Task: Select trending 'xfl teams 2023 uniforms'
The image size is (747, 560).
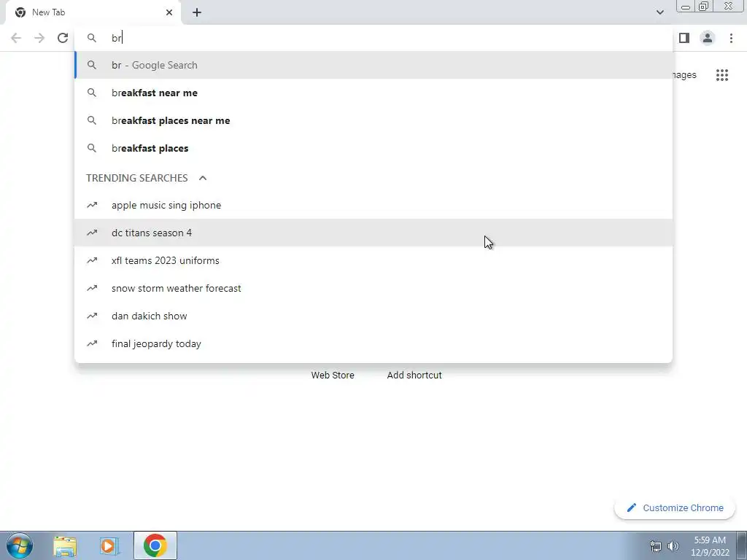Action: pos(373,260)
